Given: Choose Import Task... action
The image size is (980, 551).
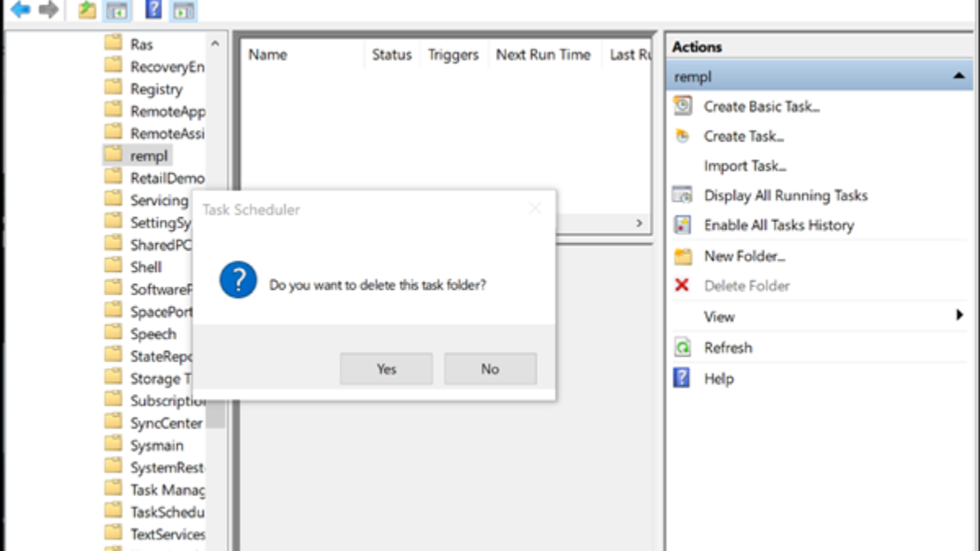Looking at the screenshot, I should (x=745, y=167).
